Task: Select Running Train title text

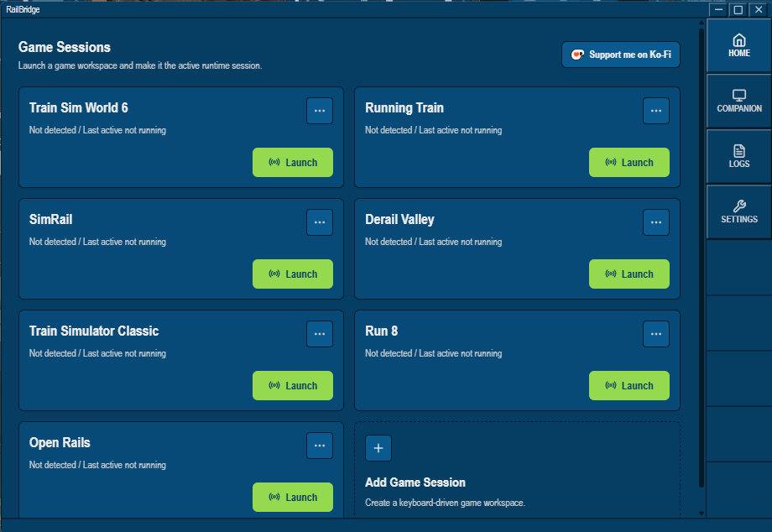Action: click(x=404, y=107)
